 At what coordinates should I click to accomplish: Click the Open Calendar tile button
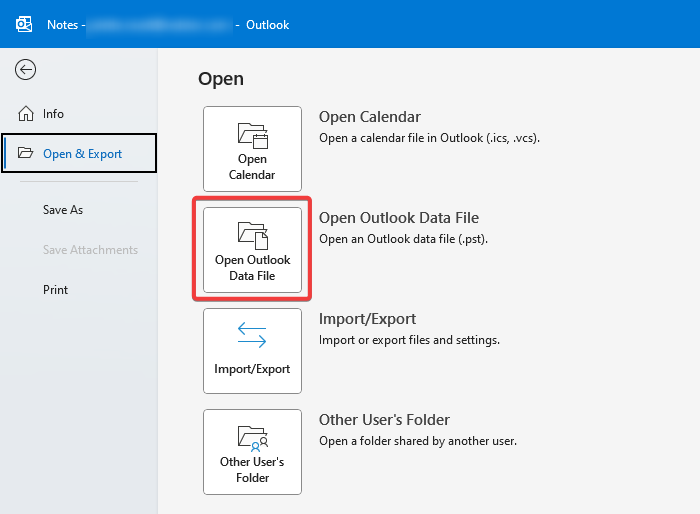tap(252, 149)
